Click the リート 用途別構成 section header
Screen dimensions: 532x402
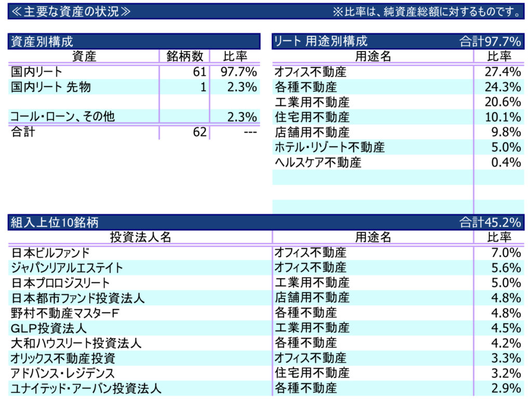click(321, 42)
